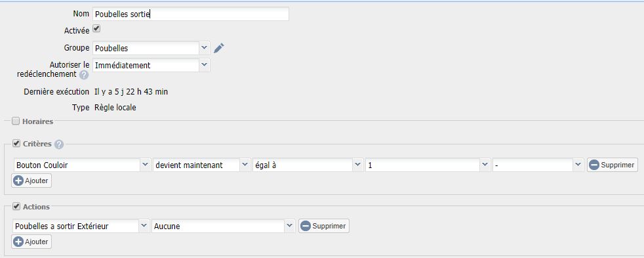The width and height of the screenshot is (644, 258).
Task: Click minus icon on Bouton Couloir row
Action: 594,165
